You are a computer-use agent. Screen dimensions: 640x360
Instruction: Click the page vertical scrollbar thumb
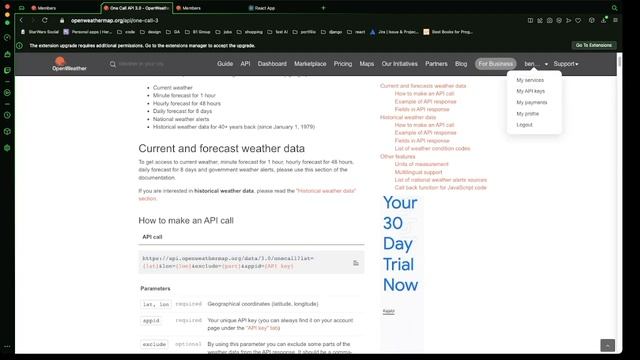[619, 61]
